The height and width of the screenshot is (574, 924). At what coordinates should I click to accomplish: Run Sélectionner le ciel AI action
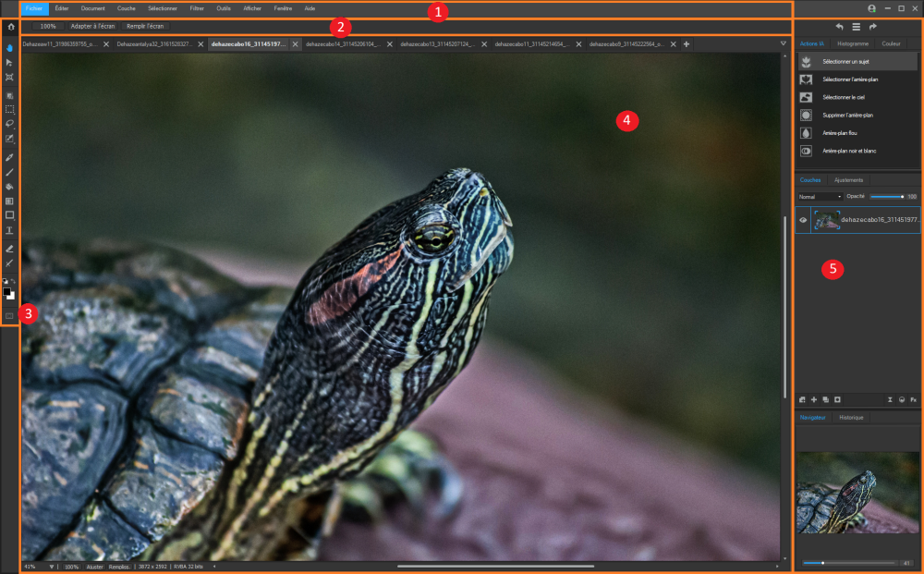(x=857, y=97)
